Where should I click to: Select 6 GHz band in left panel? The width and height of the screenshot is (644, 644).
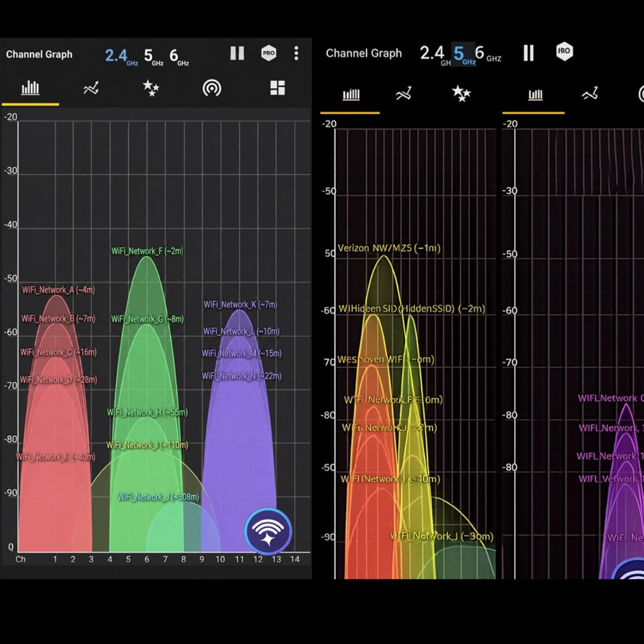tap(179, 57)
